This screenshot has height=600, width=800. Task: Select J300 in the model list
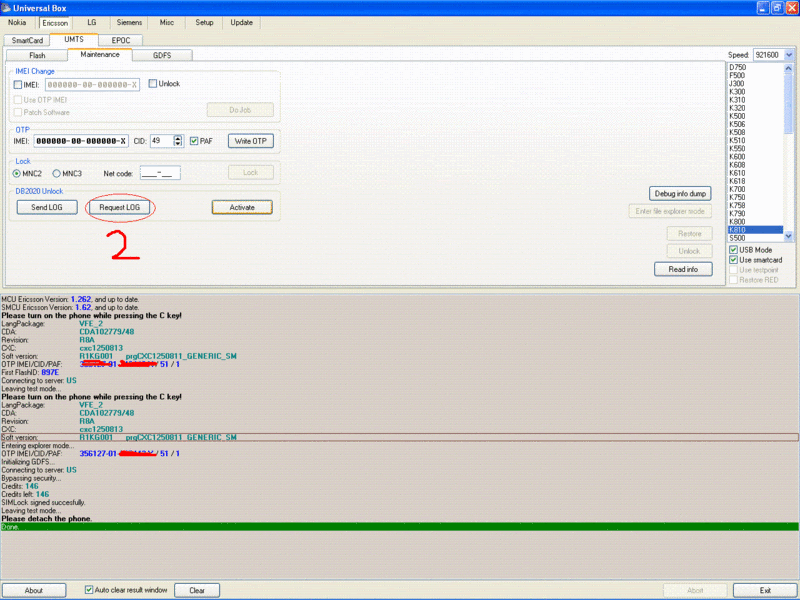(x=755, y=84)
